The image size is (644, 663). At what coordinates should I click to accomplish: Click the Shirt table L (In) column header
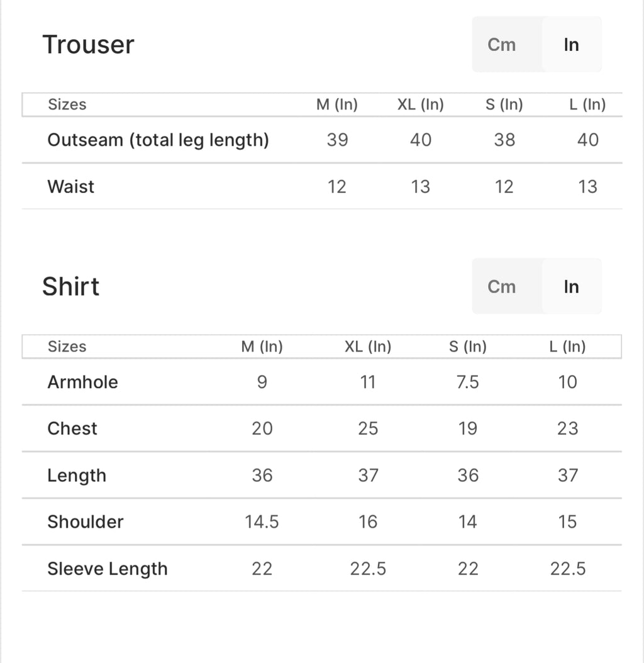(x=567, y=347)
